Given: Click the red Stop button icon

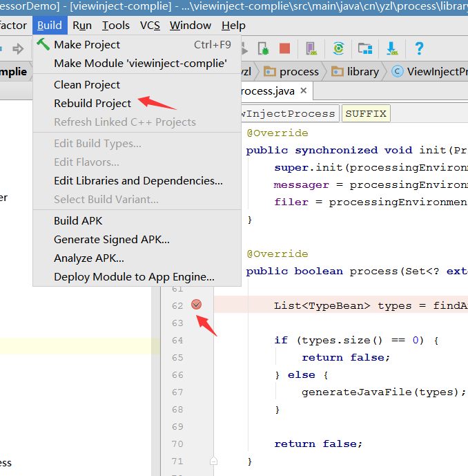Looking at the screenshot, I should (x=285, y=48).
